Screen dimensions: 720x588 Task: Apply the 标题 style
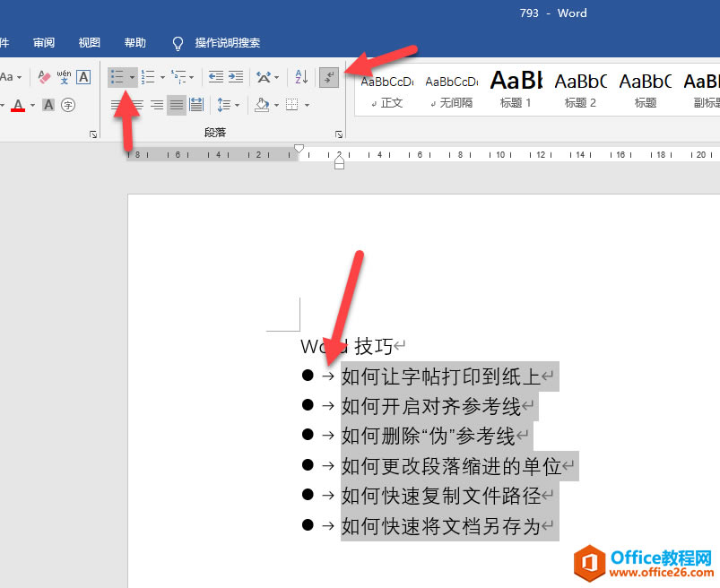(646, 91)
